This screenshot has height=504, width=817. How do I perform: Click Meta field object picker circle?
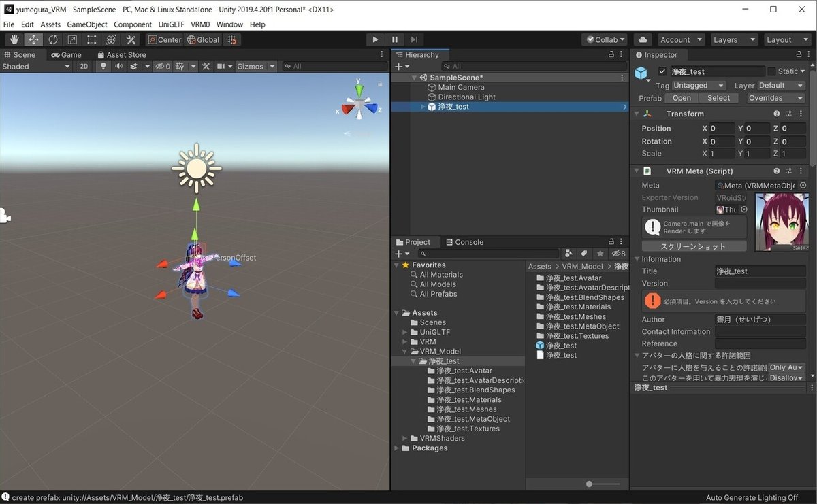click(x=803, y=185)
